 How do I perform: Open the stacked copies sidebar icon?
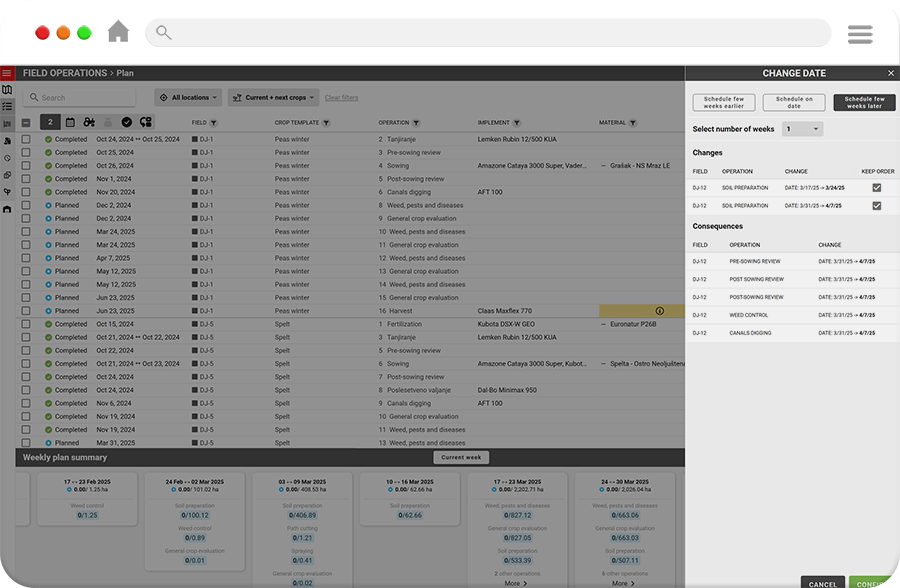click(x=7, y=175)
